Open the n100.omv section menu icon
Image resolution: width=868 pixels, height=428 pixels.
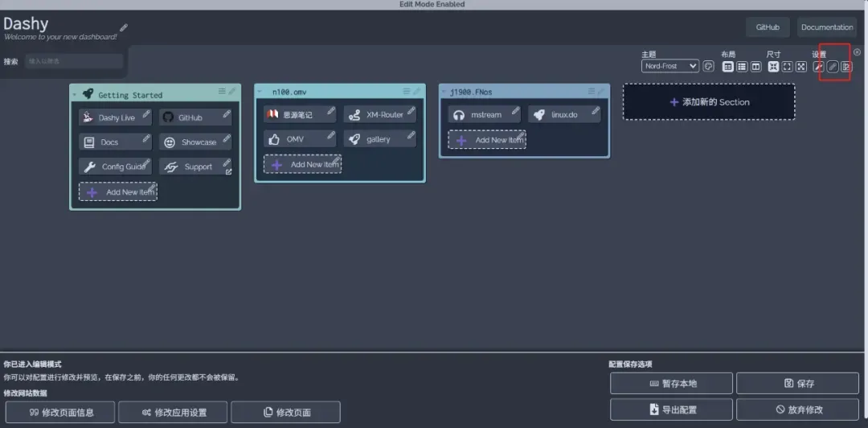pyautogui.click(x=407, y=91)
